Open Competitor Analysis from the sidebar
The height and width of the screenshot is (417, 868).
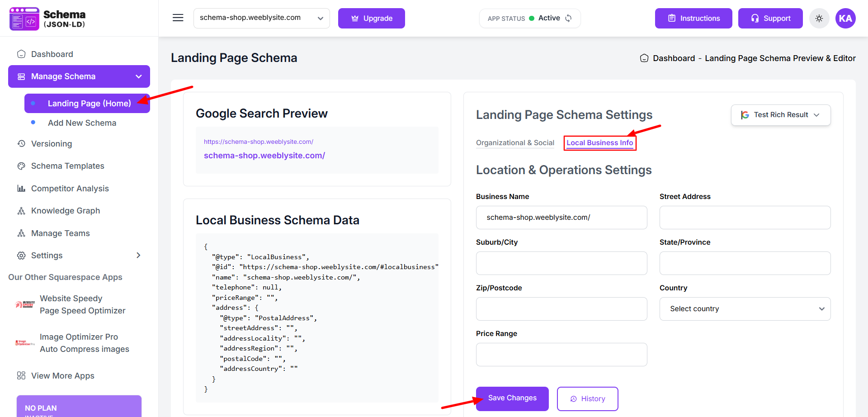[70, 189]
